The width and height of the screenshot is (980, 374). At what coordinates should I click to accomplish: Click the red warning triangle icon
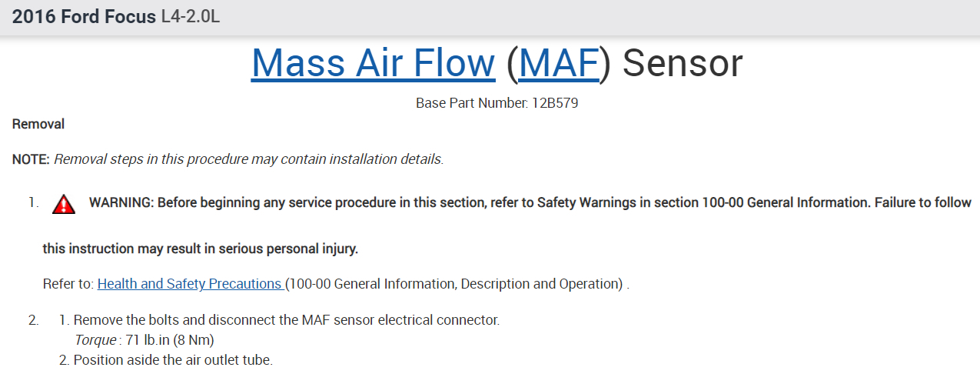click(64, 204)
